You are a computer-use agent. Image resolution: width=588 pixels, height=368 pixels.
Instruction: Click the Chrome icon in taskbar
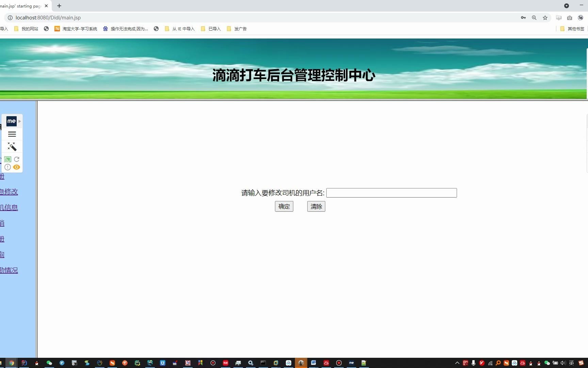[12, 363]
